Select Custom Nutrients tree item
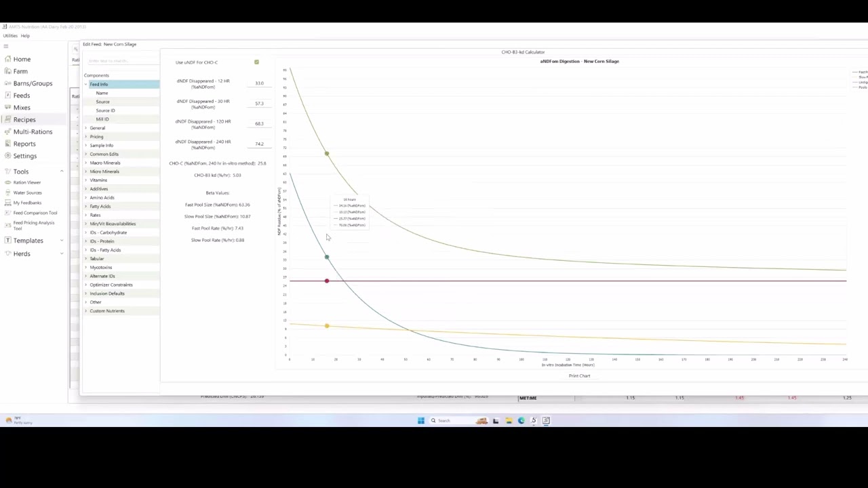This screenshot has height=488, width=868. pyautogui.click(x=107, y=311)
